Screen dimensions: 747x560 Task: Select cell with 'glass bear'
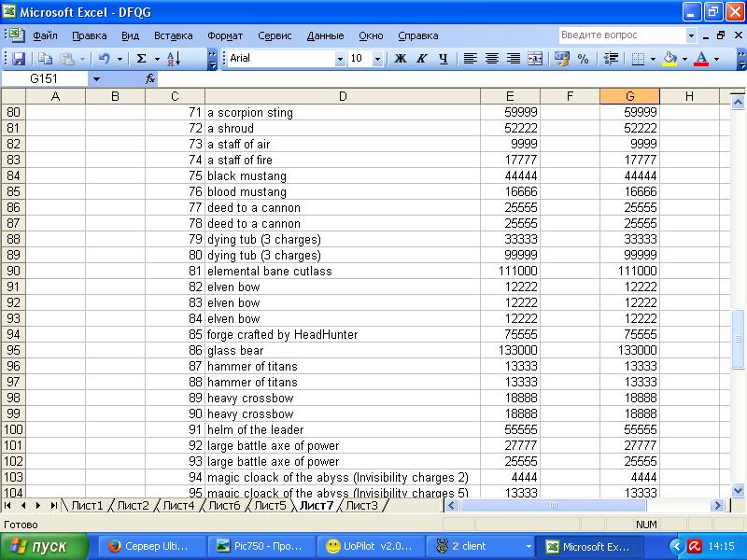point(343,351)
